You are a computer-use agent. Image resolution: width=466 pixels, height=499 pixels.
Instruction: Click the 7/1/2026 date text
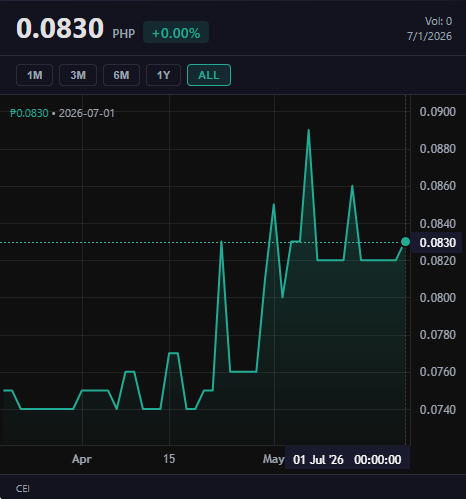coord(429,36)
